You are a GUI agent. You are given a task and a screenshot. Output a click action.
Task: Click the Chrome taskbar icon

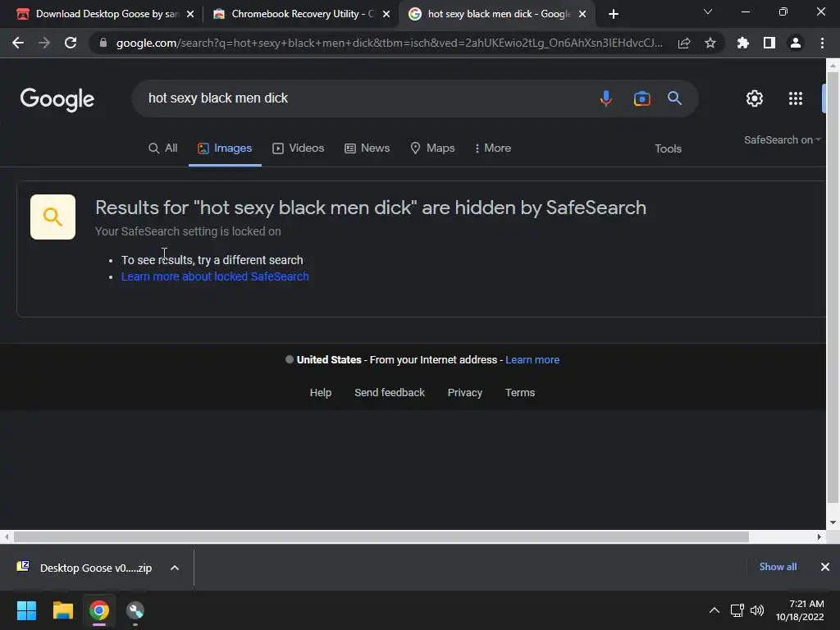99,610
